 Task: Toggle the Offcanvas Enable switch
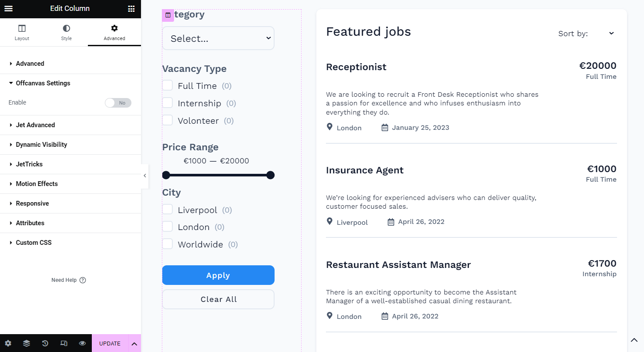tap(118, 103)
